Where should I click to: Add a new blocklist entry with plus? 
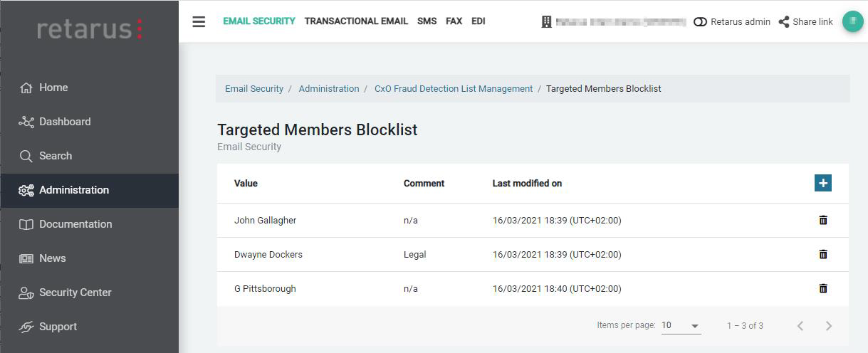point(823,183)
